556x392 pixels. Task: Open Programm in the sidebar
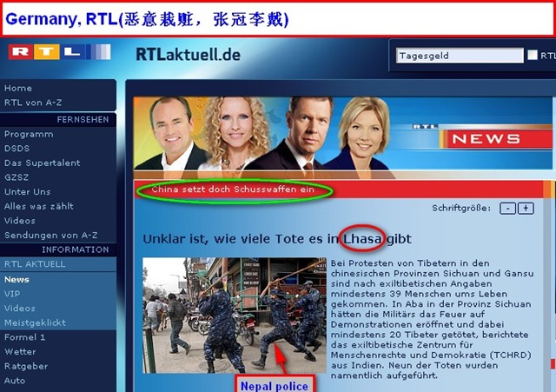[x=29, y=134]
